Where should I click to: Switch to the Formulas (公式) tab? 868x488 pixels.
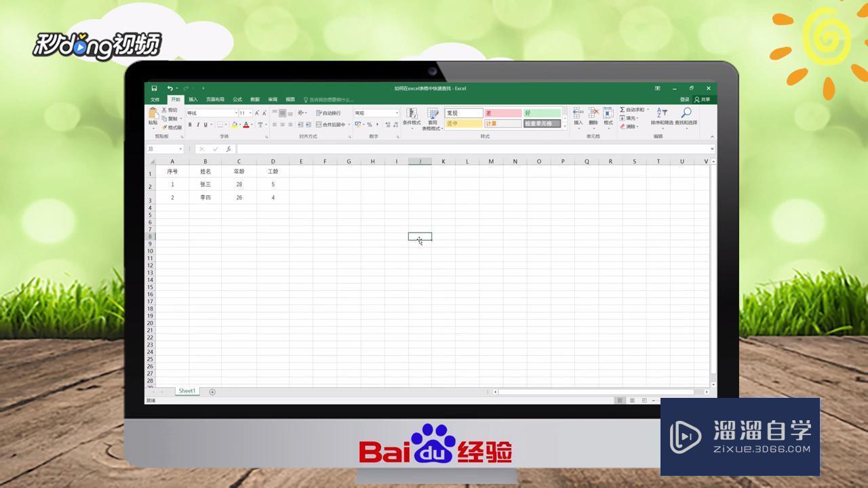tap(237, 100)
